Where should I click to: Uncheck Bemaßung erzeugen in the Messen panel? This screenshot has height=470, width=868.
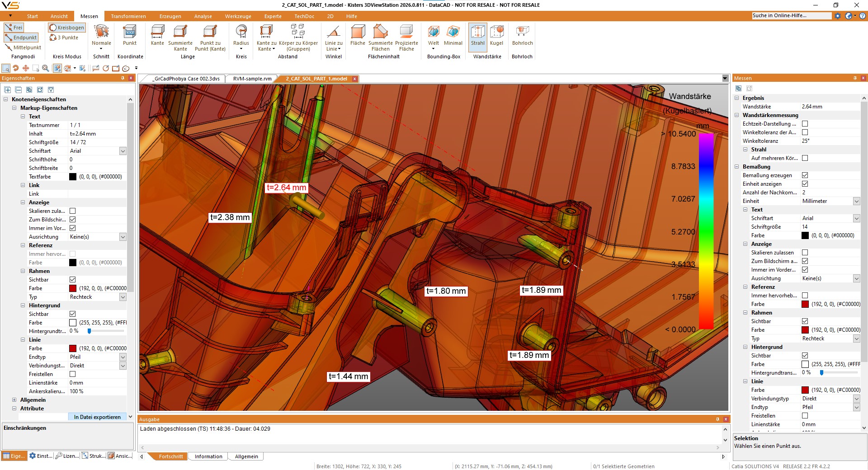[805, 175]
